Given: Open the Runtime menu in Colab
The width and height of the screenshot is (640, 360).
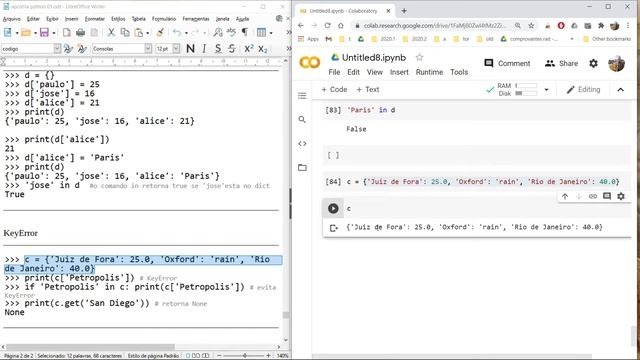Looking at the screenshot, I should click(x=429, y=72).
